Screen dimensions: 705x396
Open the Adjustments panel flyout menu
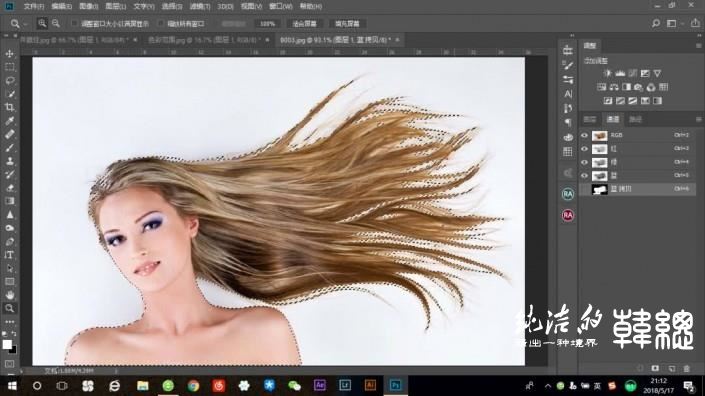coord(698,46)
